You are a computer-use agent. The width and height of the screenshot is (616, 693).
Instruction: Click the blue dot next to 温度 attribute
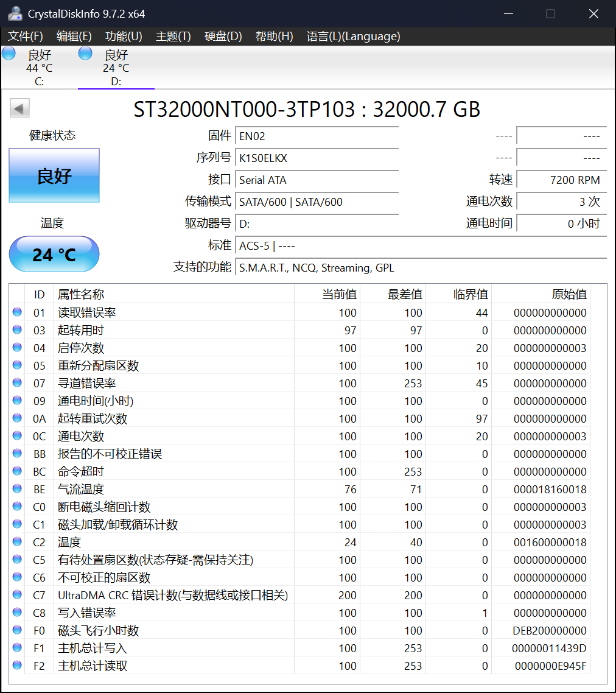(16, 542)
